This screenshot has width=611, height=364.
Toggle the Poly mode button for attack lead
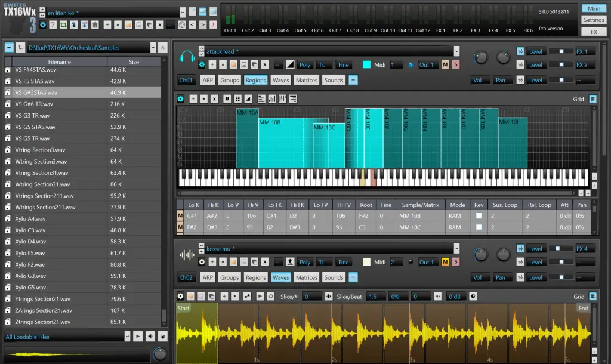(305, 64)
